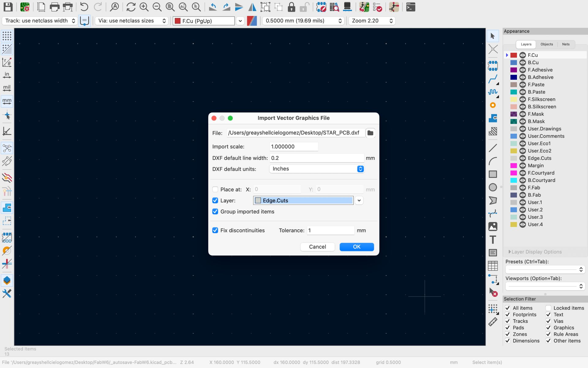The width and height of the screenshot is (588, 368).
Task: Uncheck Group imported items
Action: point(215,212)
